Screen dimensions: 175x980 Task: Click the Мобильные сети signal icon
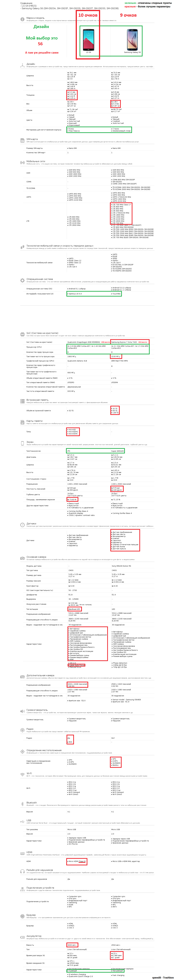tap(22, 162)
